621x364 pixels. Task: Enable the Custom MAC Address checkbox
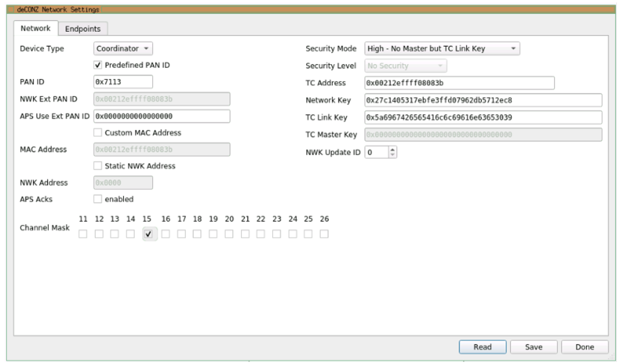(x=98, y=133)
